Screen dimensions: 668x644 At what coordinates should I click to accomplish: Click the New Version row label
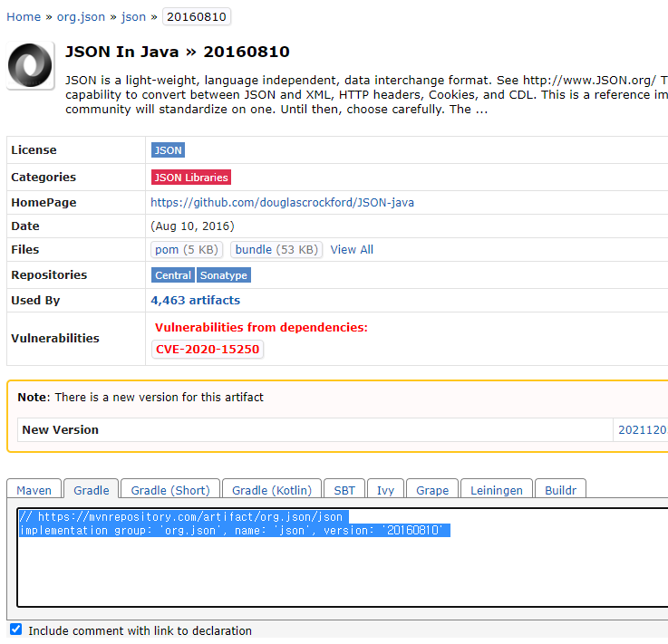click(60, 429)
